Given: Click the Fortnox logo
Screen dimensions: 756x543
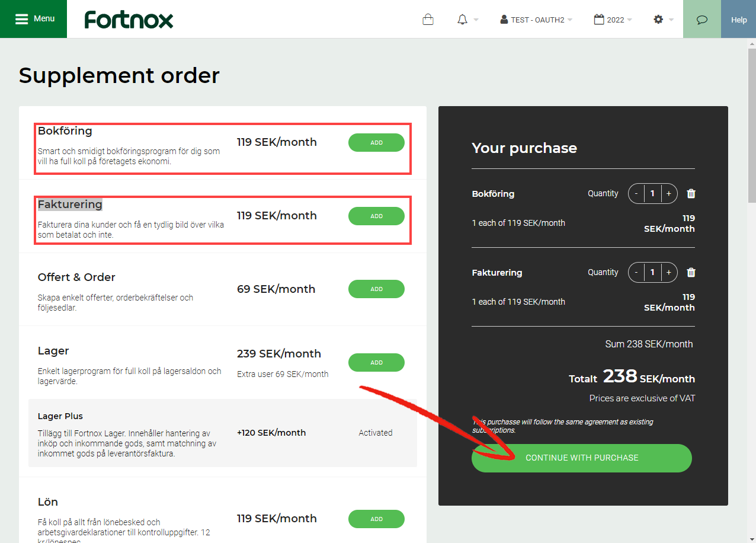Looking at the screenshot, I should (128, 19).
